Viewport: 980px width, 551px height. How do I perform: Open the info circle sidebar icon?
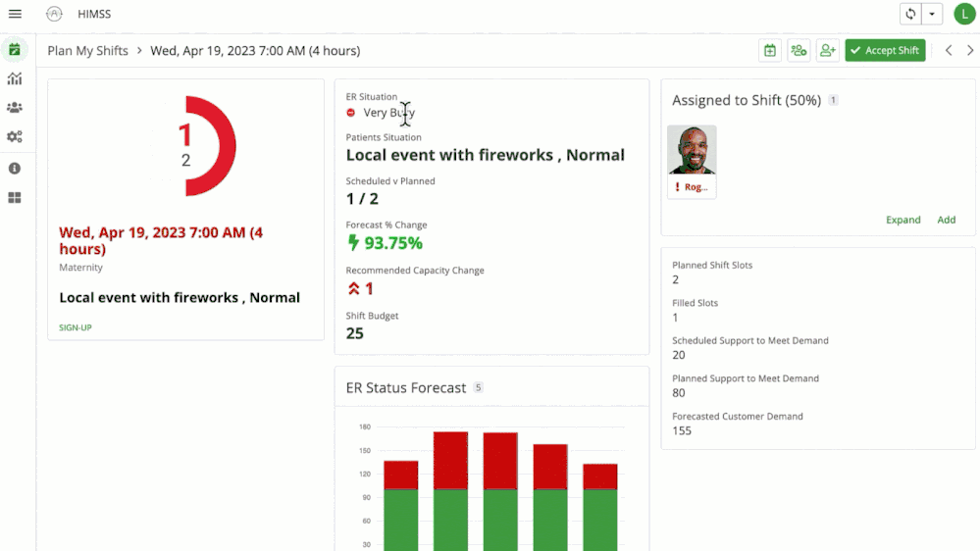pos(15,168)
